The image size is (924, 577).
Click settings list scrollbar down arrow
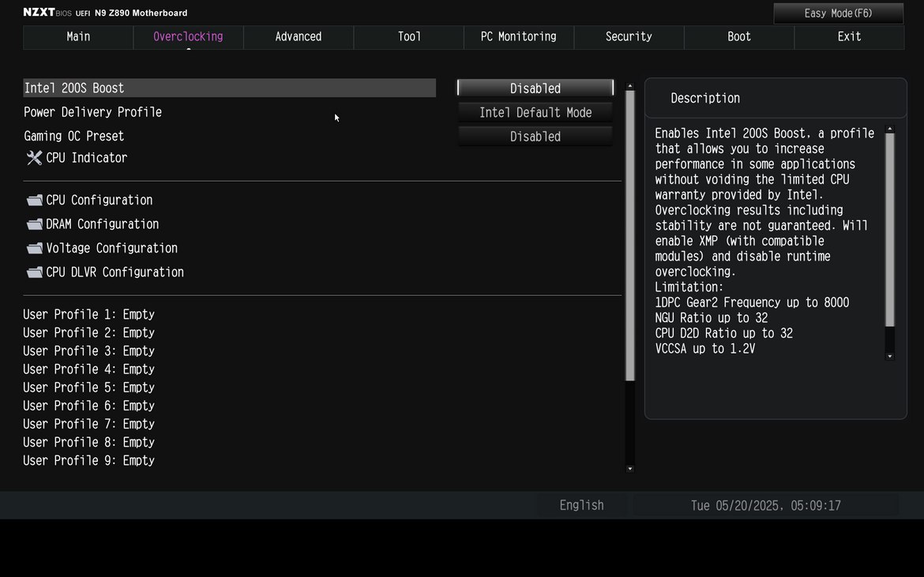[630, 469]
